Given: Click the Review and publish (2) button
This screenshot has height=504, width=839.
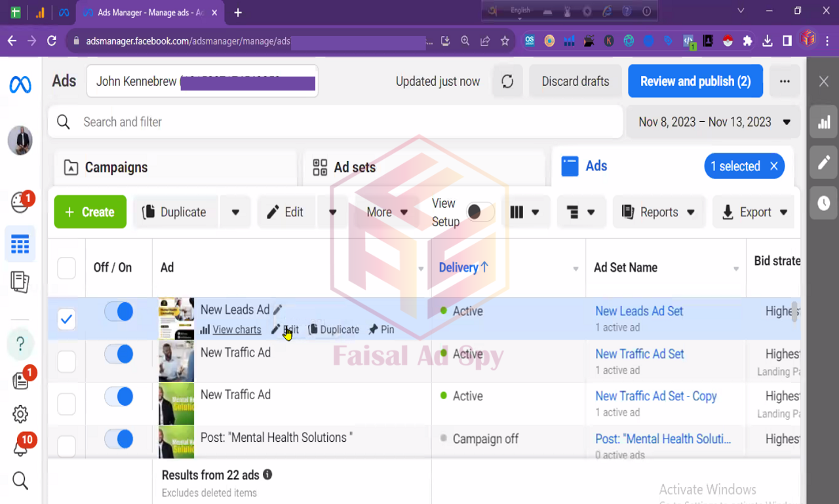Looking at the screenshot, I should [x=695, y=81].
